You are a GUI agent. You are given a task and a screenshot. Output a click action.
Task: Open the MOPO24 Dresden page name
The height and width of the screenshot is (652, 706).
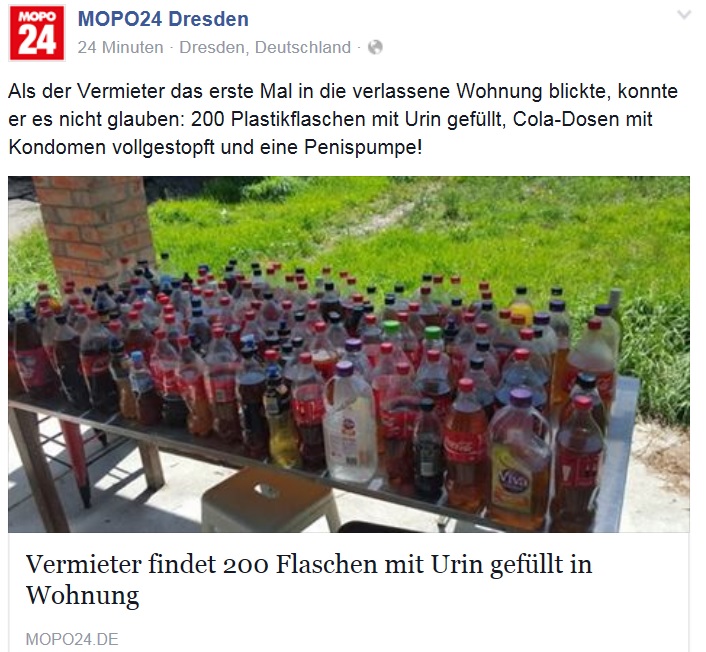[163, 19]
